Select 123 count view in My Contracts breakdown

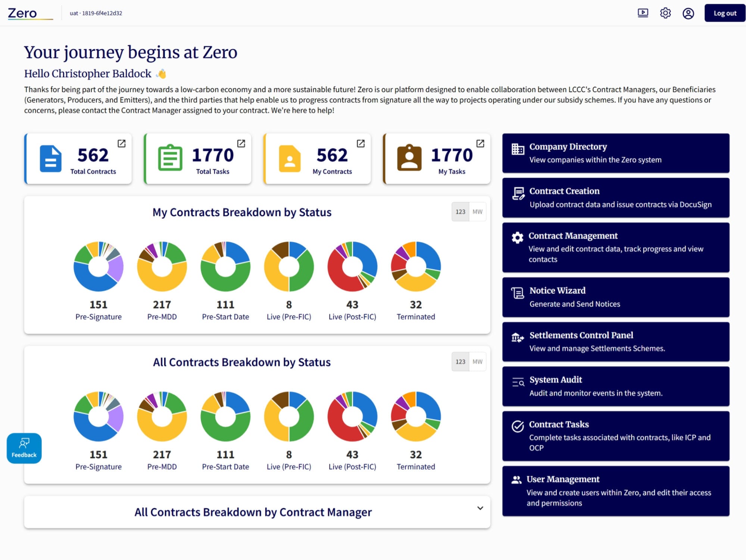pos(460,212)
